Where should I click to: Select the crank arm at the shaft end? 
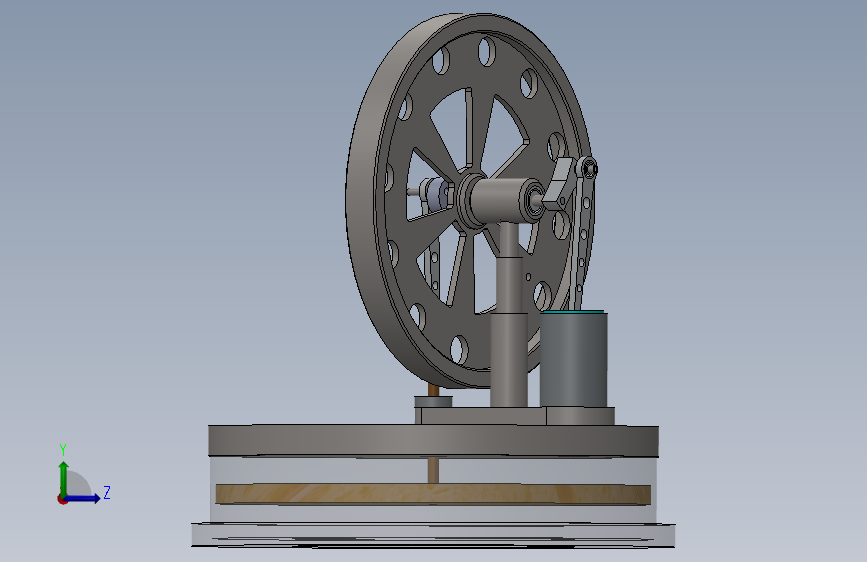tap(560, 184)
